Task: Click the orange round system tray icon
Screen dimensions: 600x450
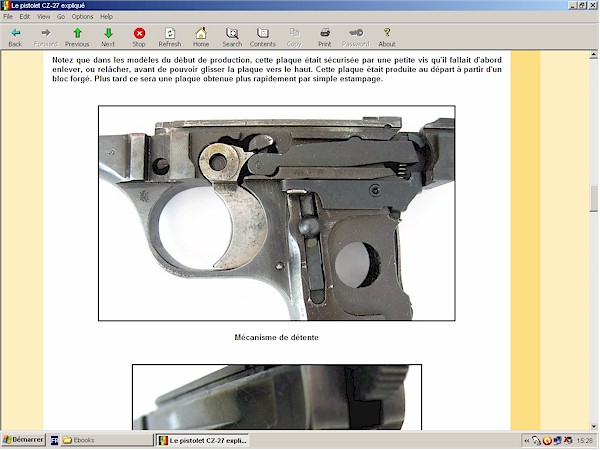Action: click(x=547, y=441)
